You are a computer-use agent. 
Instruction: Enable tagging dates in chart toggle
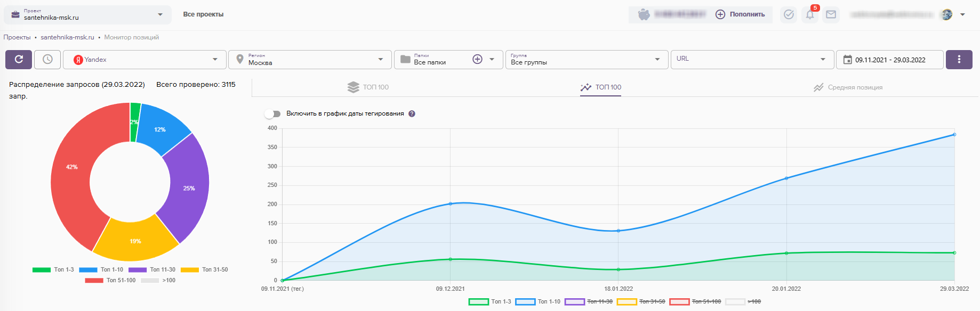[x=272, y=114]
